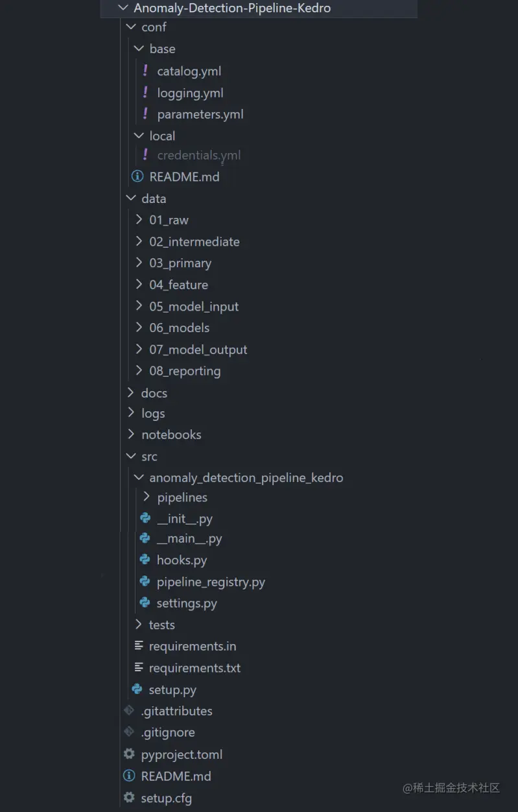Image resolution: width=518 pixels, height=812 pixels.
Task: Click the warning icon next to credentials.yml
Action: click(x=145, y=155)
